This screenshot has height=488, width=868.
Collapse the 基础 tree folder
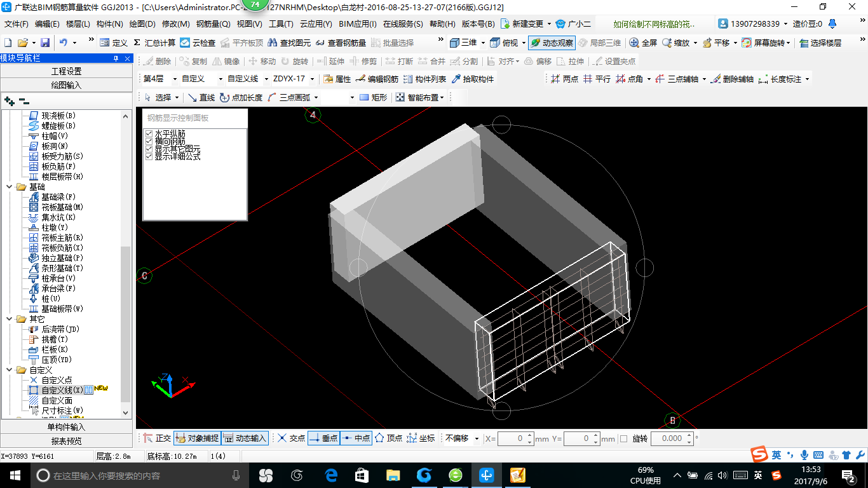point(10,187)
